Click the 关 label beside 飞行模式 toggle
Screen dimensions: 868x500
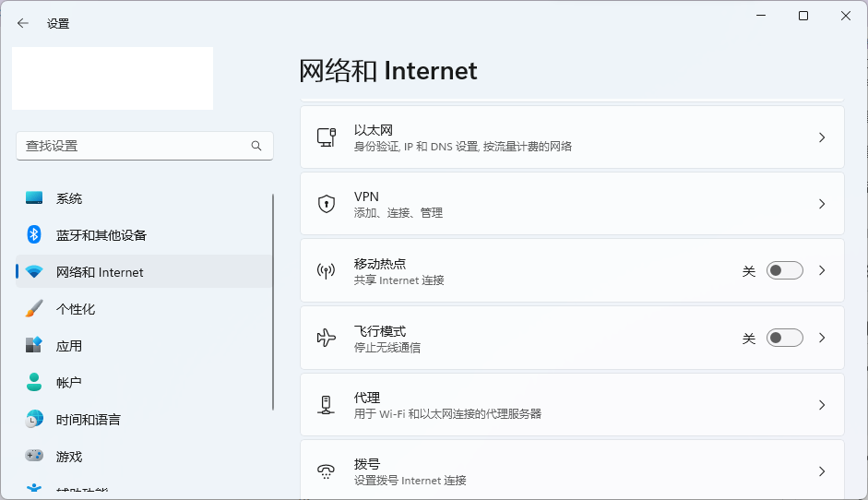pos(749,339)
